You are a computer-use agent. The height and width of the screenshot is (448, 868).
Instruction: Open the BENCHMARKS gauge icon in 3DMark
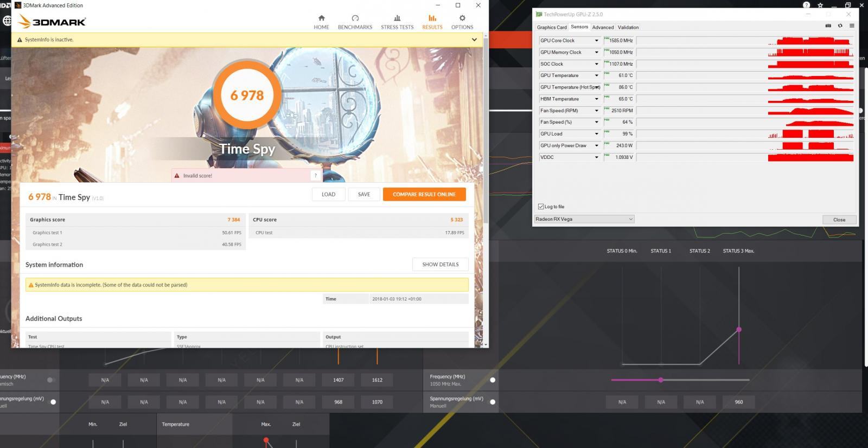355,18
